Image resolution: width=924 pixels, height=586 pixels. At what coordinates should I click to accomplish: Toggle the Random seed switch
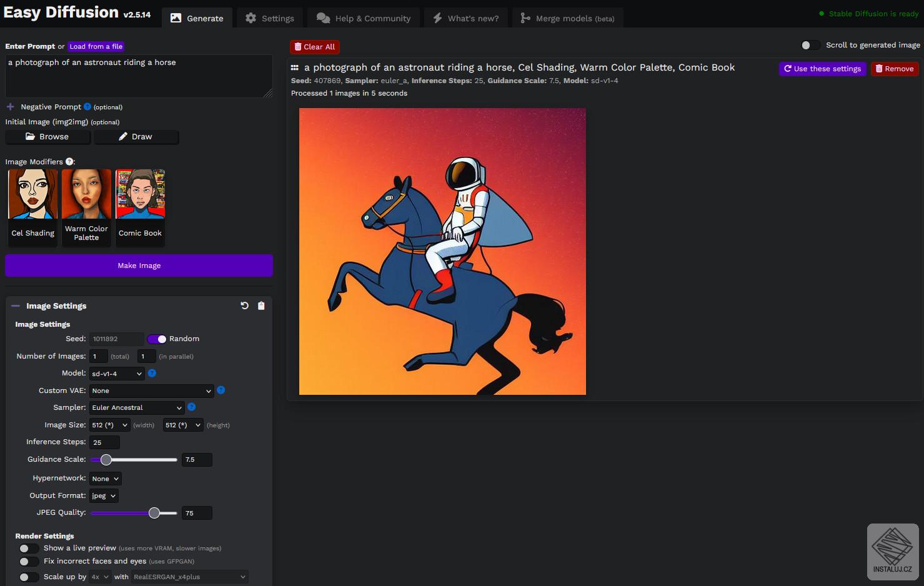click(x=157, y=339)
